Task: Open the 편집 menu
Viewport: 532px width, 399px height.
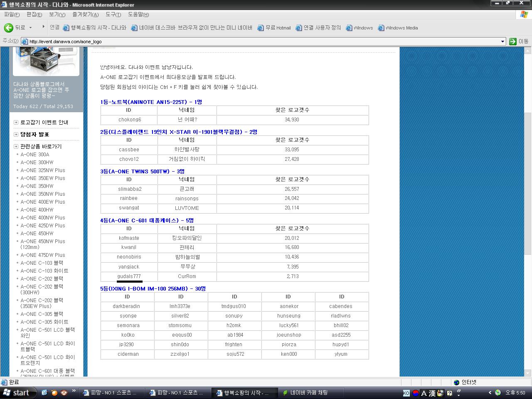Action: (x=34, y=15)
